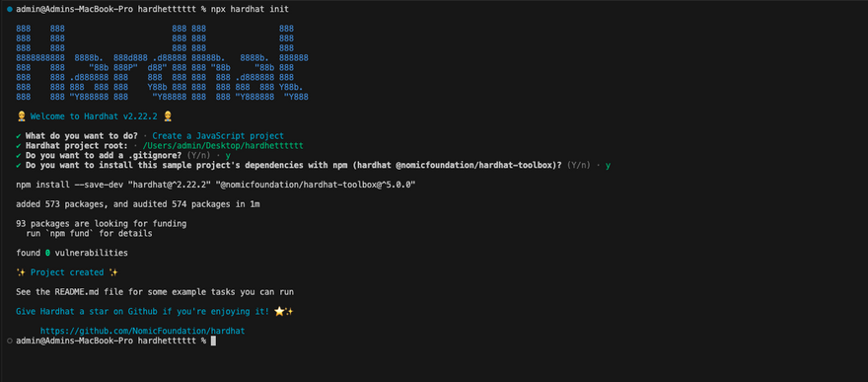The height and width of the screenshot is (382, 868).
Task: Click the 'See the README.md file' line
Action: (x=155, y=292)
